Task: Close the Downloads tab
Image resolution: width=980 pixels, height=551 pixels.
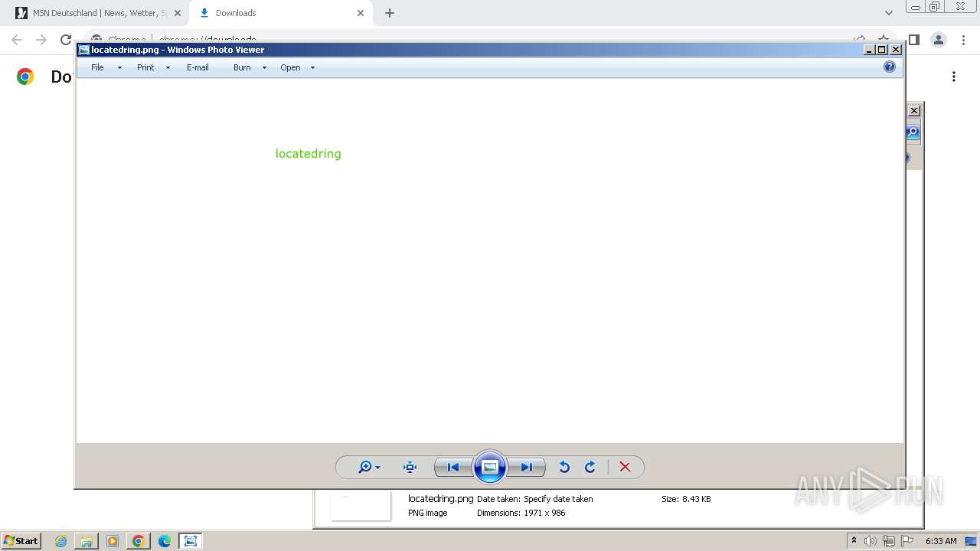Action: click(361, 13)
